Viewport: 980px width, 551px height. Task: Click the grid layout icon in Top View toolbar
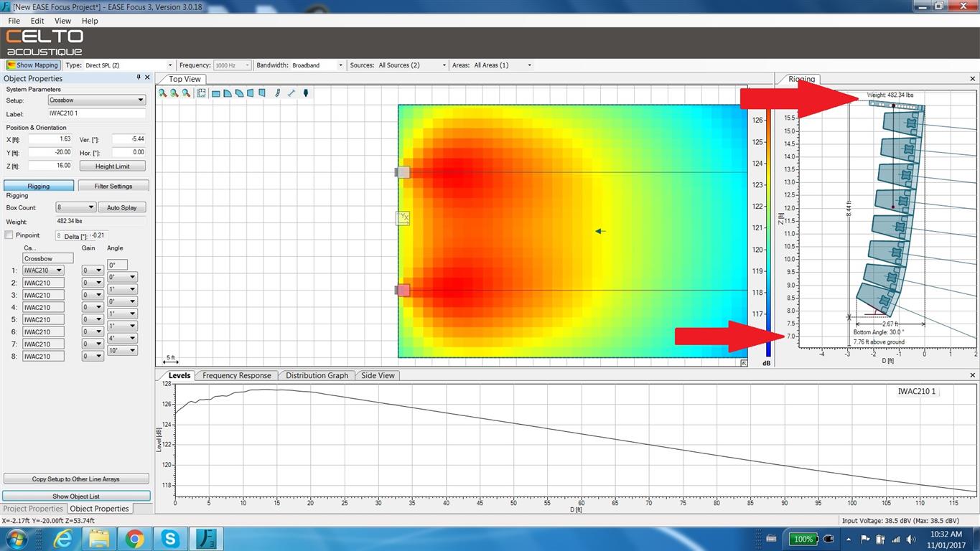coord(202,93)
